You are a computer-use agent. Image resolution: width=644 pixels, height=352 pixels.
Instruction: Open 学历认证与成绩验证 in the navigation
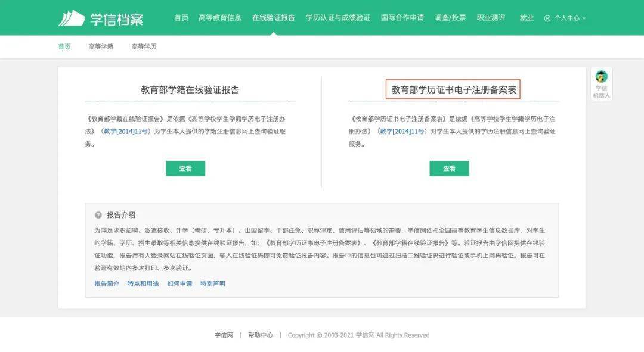[x=338, y=18]
